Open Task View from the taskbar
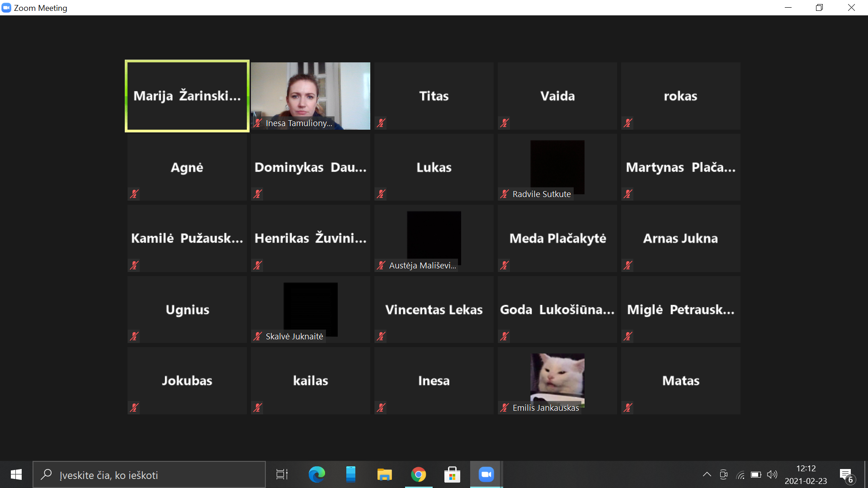868x488 pixels. pyautogui.click(x=282, y=474)
